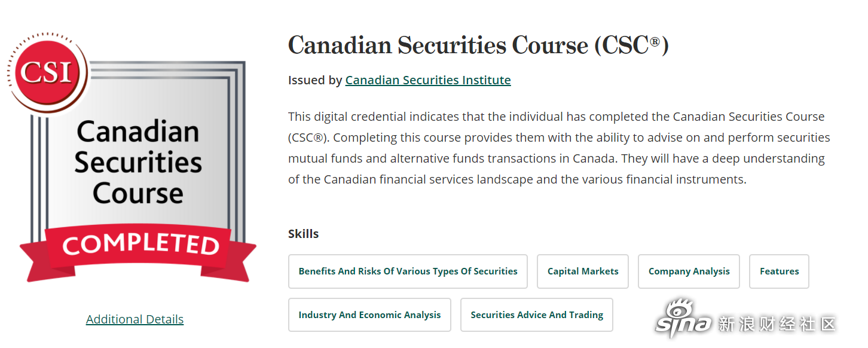
Task: Click the Features skill tag
Action: (x=779, y=271)
